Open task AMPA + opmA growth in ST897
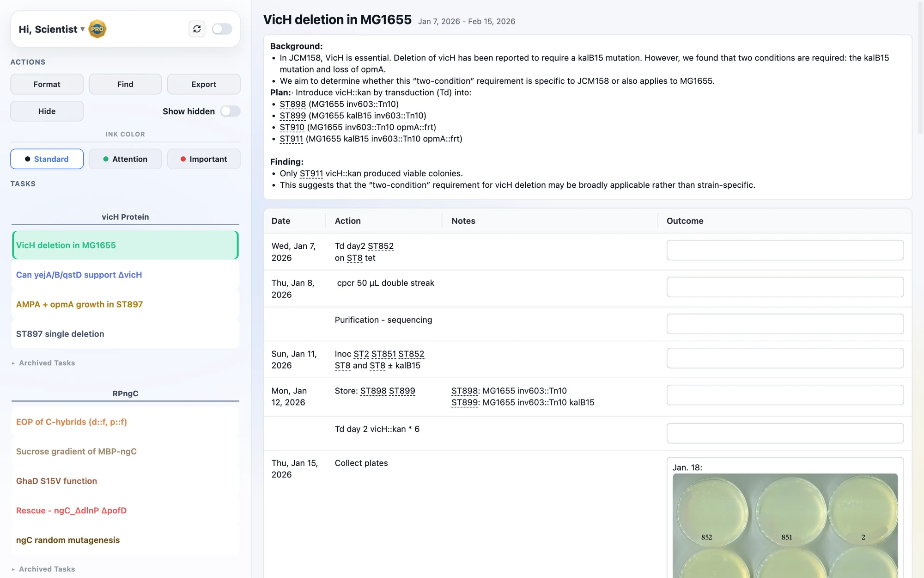The height and width of the screenshot is (578, 924). click(125, 304)
